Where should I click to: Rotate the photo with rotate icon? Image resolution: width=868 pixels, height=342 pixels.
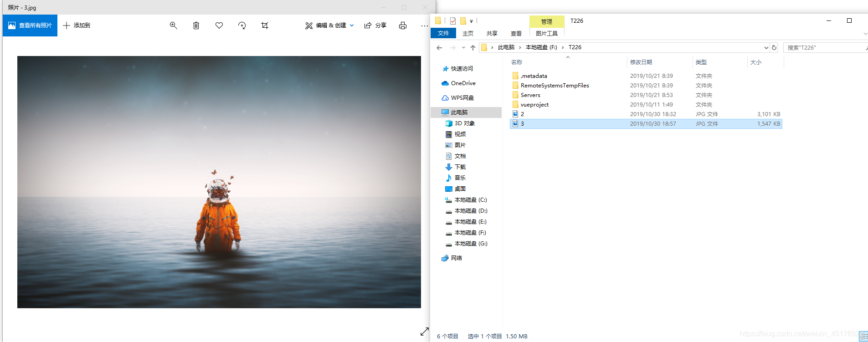[x=242, y=26]
